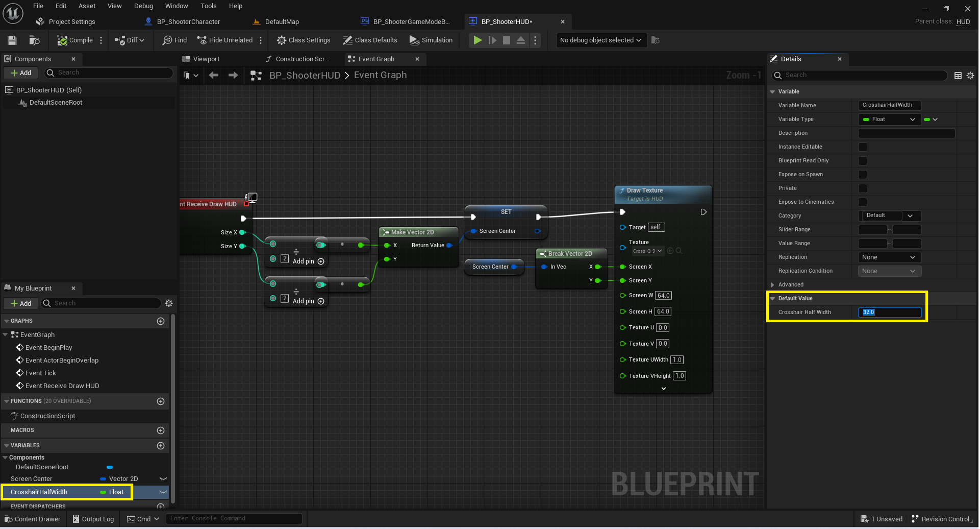Screen dimensions: 980x529
Task: Open the compile options menu
Action: pos(101,40)
